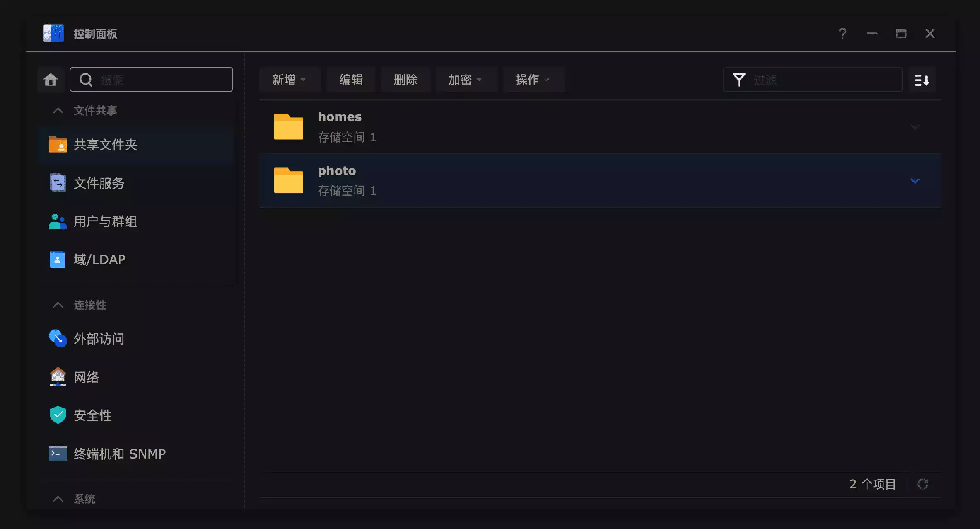Expand the photo folder details chevron
980x529 pixels.
[915, 181]
